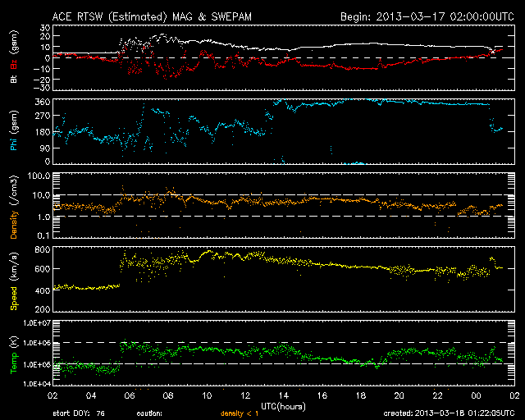Image resolution: width=525 pixels, height=420 pixels.
Task: Click the '-10' tick on Bt Bz axis
Action: pos(42,69)
